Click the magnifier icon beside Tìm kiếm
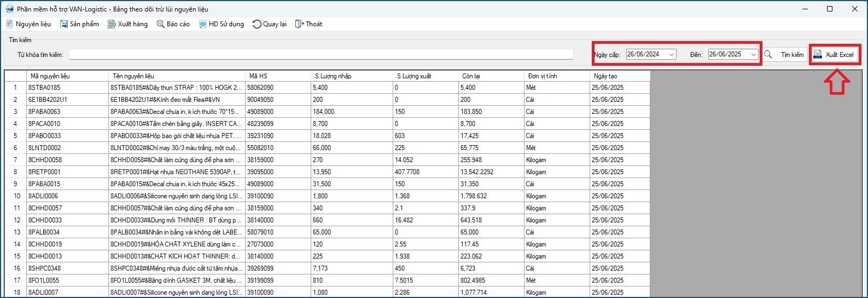Screen dimensions: 868x298 [x=768, y=54]
